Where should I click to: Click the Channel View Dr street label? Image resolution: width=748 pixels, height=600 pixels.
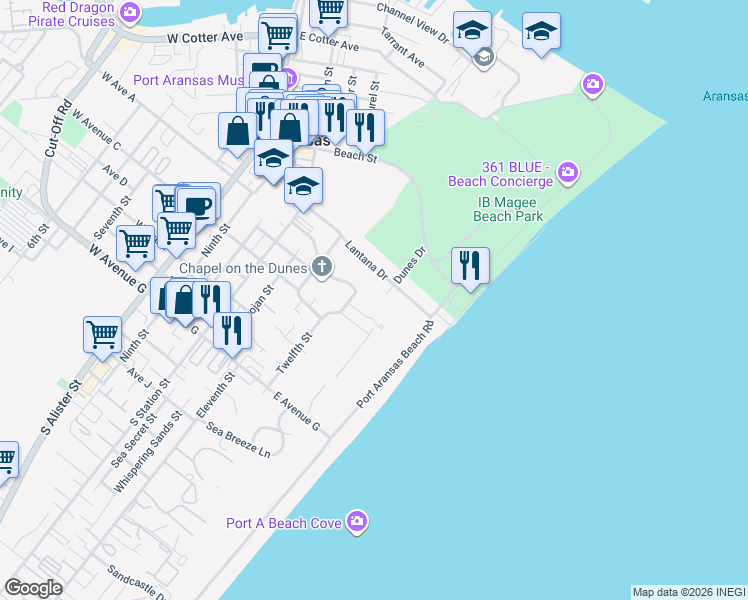click(413, 24)
